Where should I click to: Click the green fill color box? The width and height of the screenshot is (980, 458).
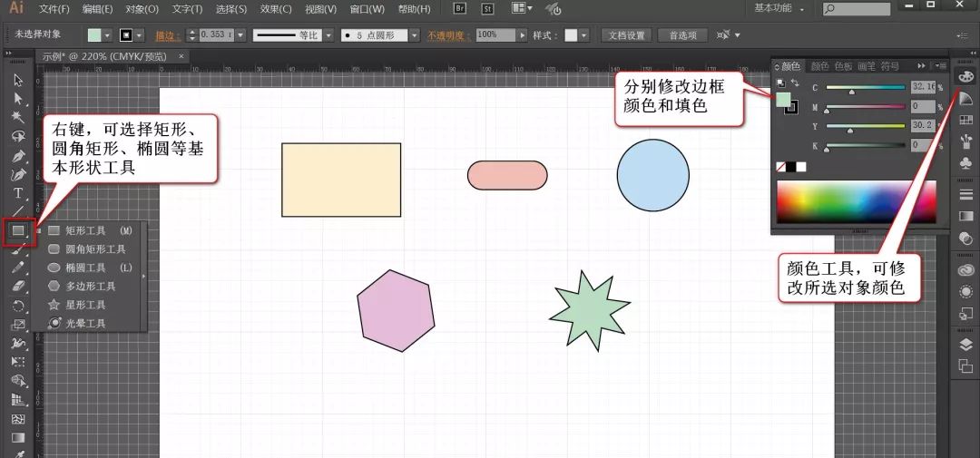783,99
